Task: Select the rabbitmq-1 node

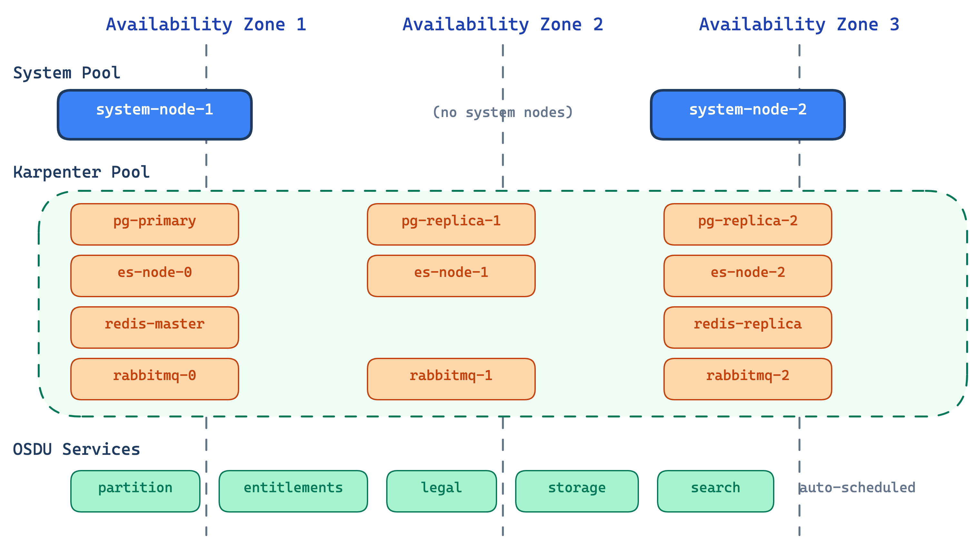Action: (451, 378)
